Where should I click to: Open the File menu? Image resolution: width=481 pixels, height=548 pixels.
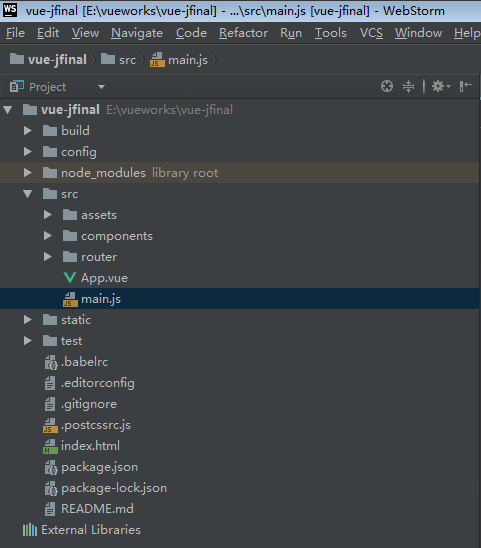(x=15, y=33)
